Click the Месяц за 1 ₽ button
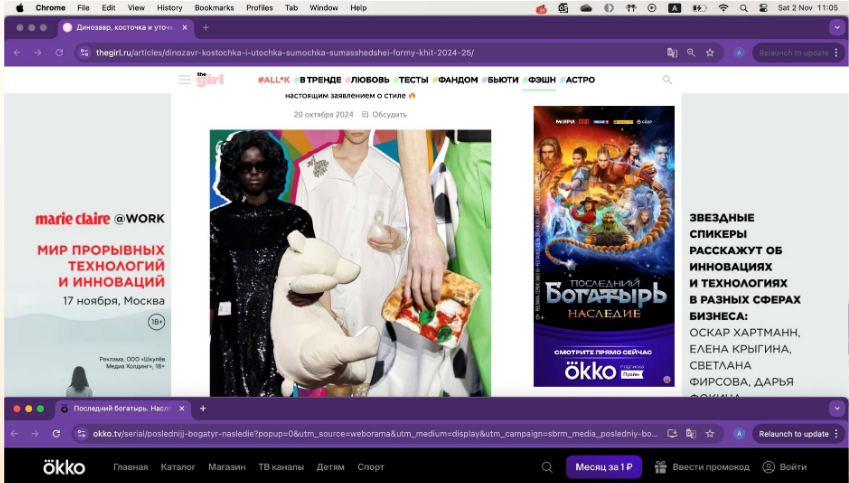 click(604, 467)
